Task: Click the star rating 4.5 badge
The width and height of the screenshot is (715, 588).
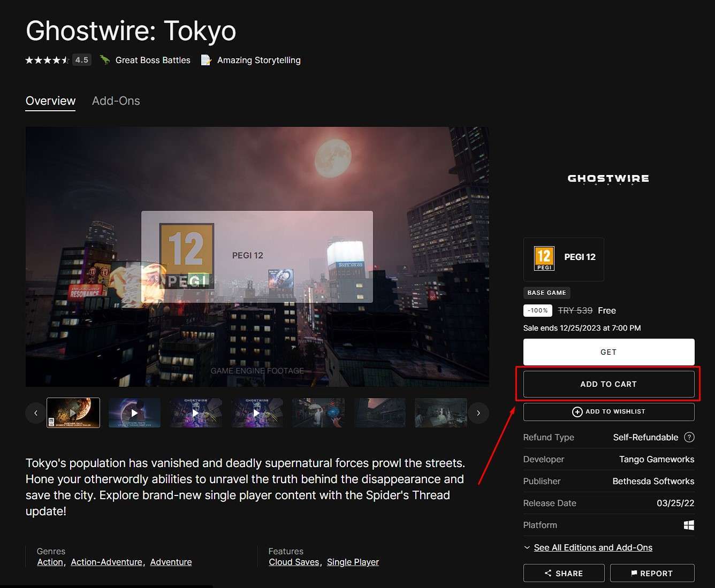Action: (81, 60)
